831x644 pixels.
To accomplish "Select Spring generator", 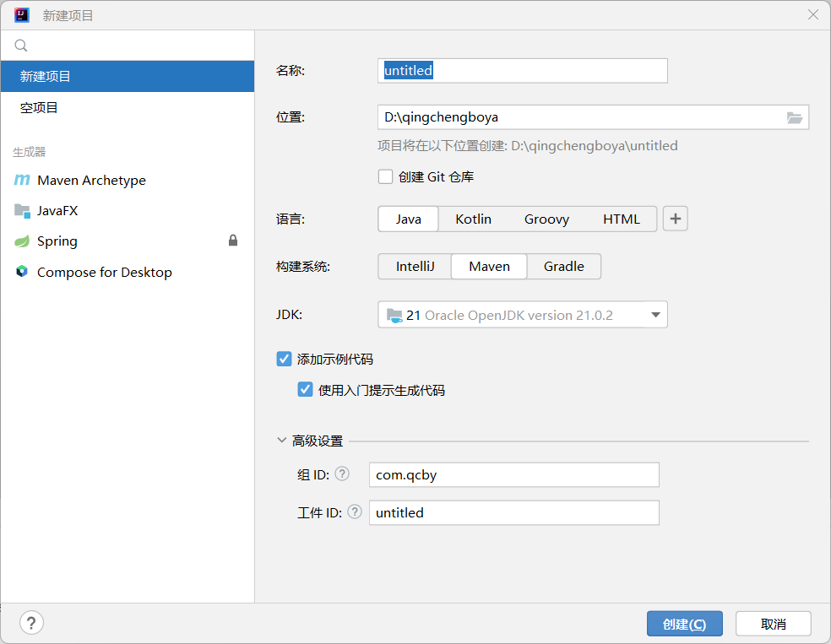I will pos(128,241).
